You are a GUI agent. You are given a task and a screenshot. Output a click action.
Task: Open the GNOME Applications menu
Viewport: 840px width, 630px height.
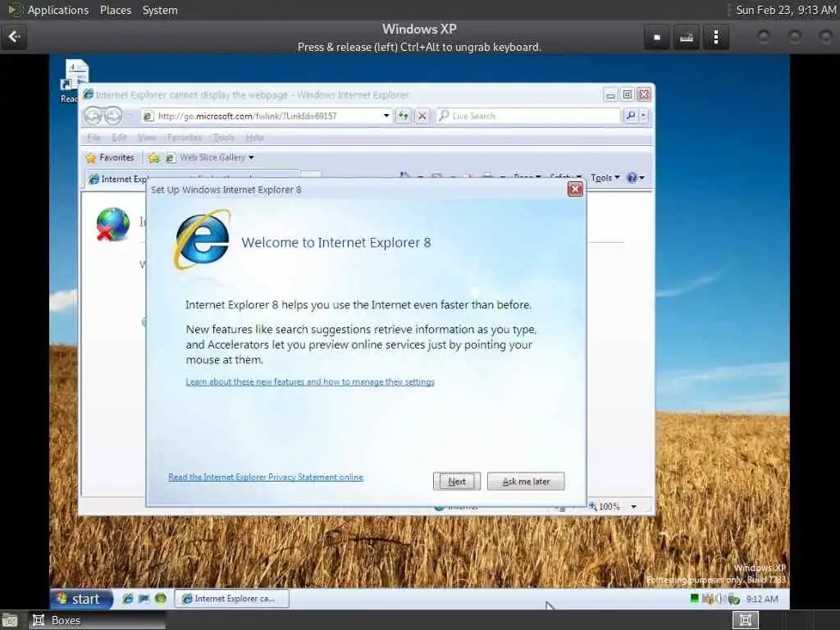[58, 10]
